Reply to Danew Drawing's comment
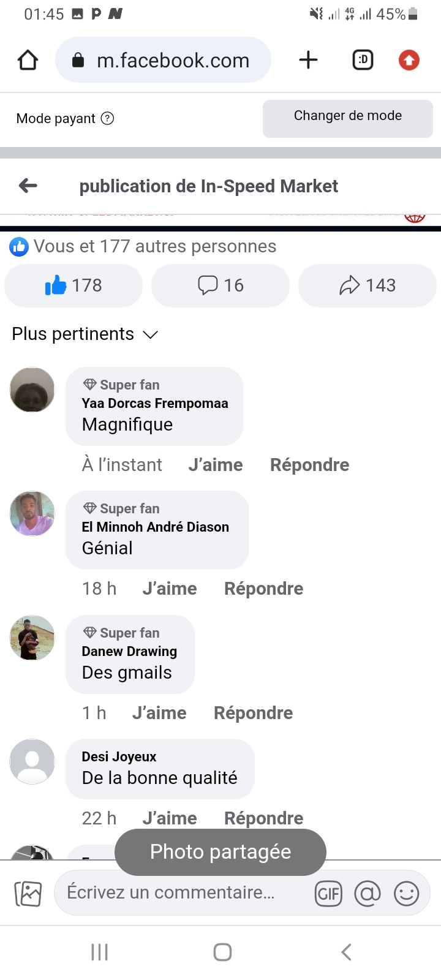The width and height of the screenshot is (441, 980). tap(253, 713)
